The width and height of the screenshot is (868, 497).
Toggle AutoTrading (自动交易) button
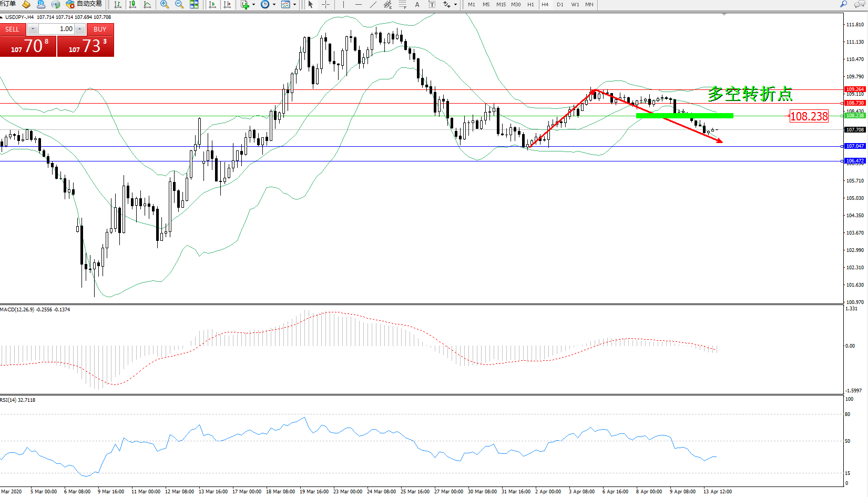tap(84, 4)
